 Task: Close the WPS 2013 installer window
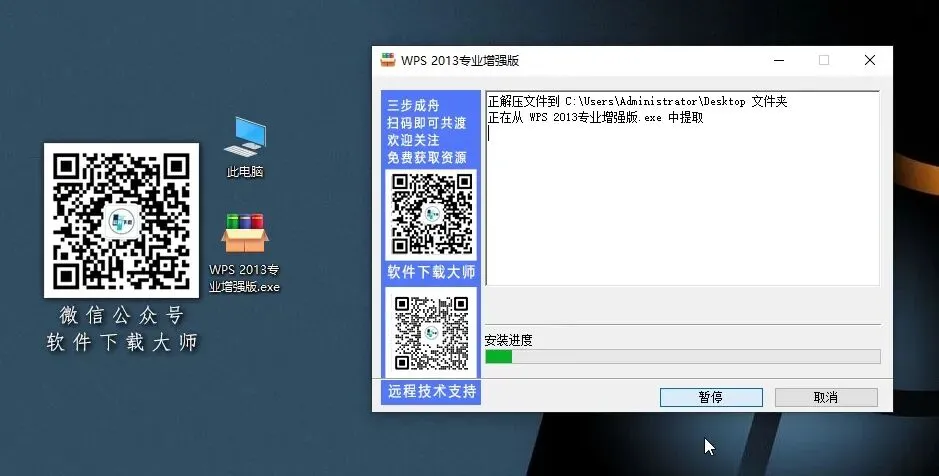(x=870, y=60)
